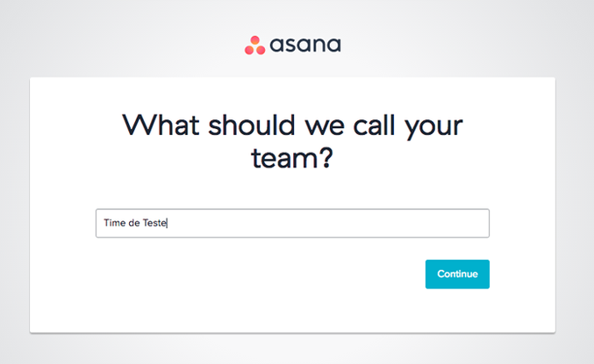This screenshot has height=364, width=594.
Task: Focus the team name input field
Action: (x=292, y=223)
